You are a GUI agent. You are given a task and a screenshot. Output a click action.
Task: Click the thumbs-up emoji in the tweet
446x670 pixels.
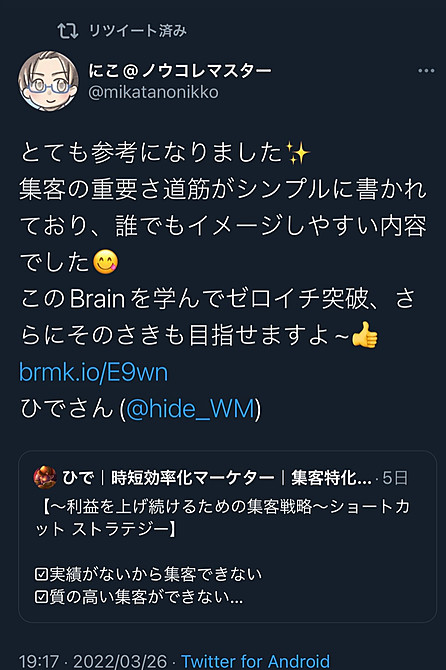tap(364, 335)
